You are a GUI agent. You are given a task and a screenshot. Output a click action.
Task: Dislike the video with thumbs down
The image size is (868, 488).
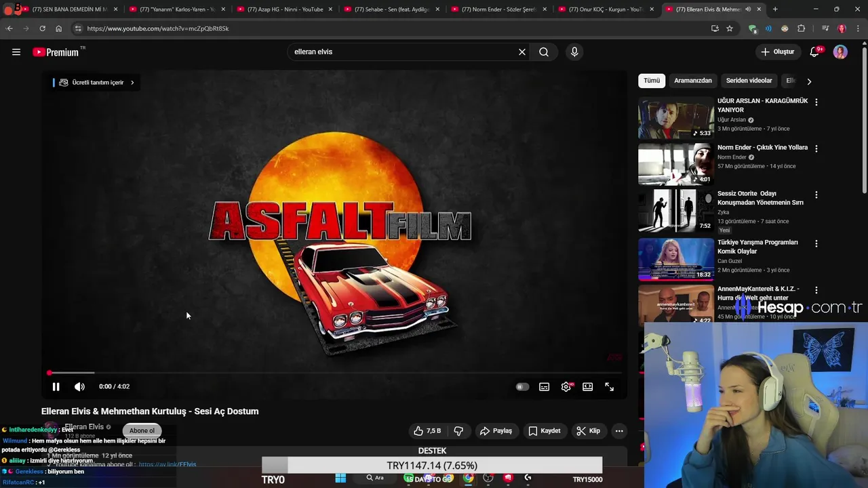click(x=458, y=430)
